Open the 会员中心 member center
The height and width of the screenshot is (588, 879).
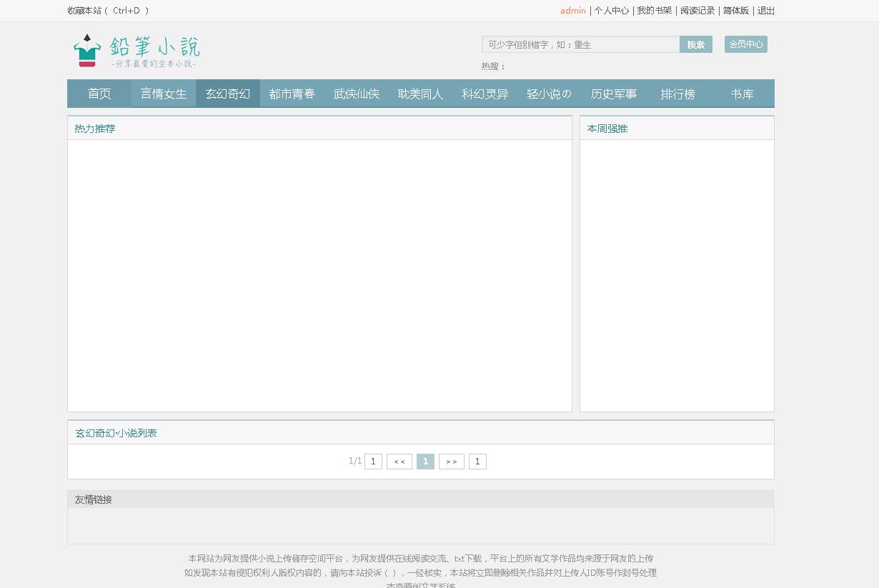point(745,44)
